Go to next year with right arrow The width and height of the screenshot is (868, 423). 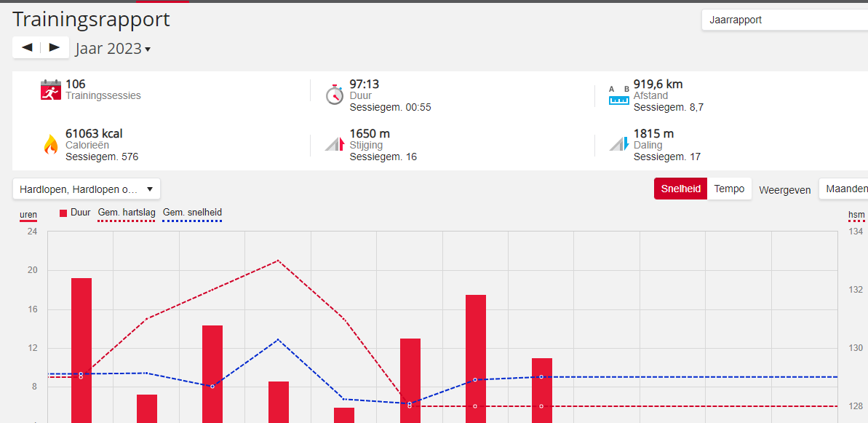point(55,47)
